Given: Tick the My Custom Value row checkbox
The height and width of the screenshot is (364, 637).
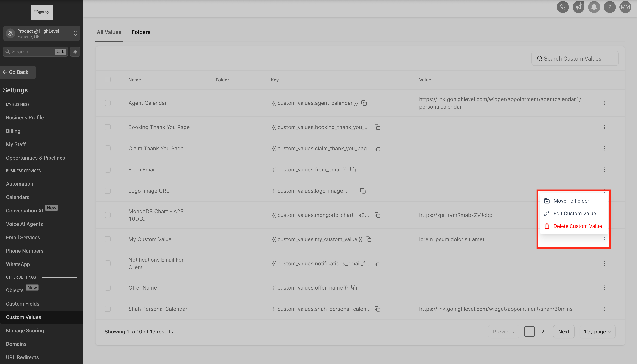Looking at the screenshot, I should click(x=107, y=239).
